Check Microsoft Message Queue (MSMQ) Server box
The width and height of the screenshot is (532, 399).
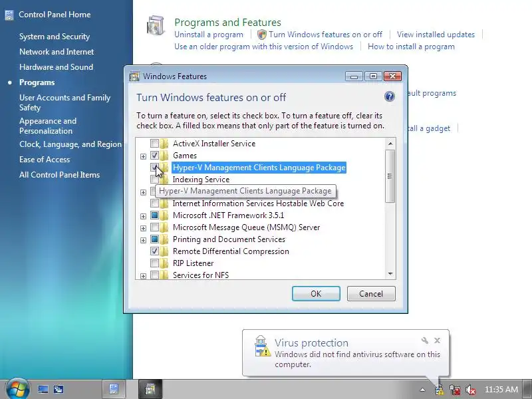tap(154, 227)
